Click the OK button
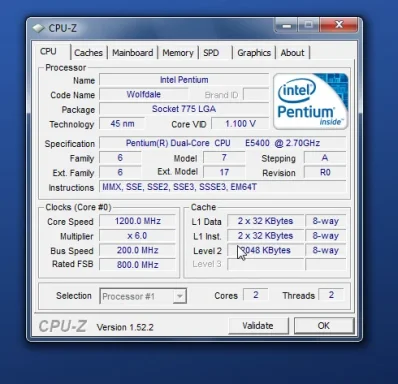This screenshot has width=398, height=384. [324, 326]
